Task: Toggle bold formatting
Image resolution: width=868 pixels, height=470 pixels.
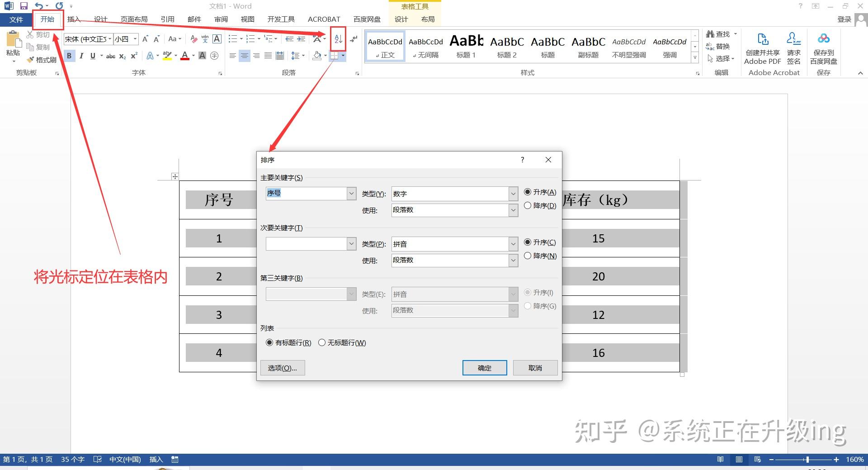Action: tap(69, 56)
